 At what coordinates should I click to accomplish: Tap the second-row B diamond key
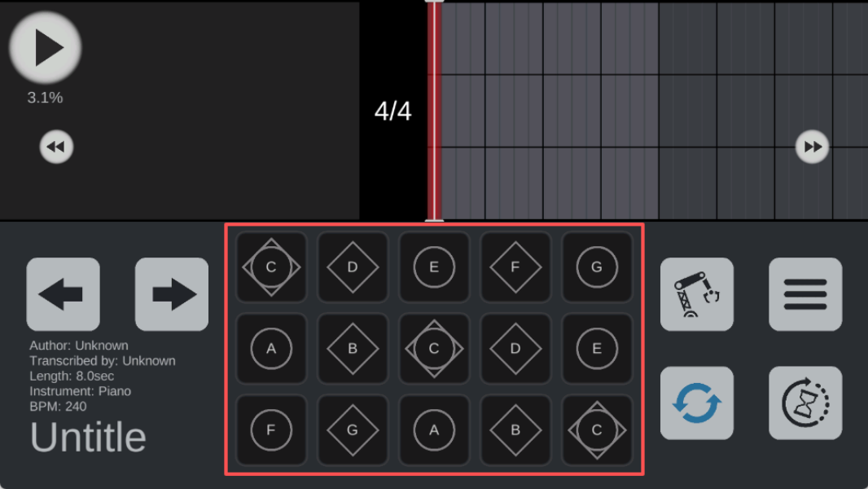coord(353,349)
